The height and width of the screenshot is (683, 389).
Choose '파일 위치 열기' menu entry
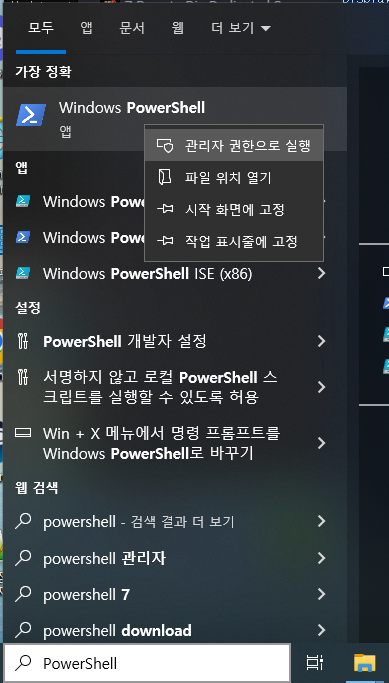234,177
